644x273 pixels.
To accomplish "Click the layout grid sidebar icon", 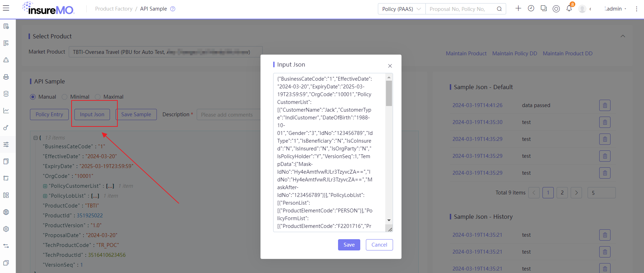I will 6,195.
